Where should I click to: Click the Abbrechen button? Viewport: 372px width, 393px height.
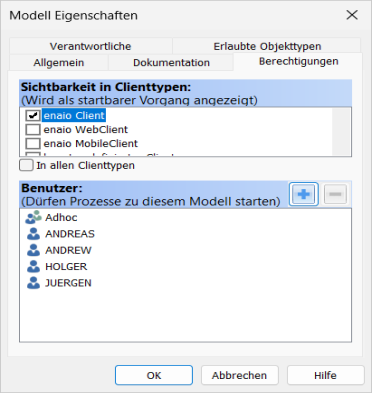[239, 375]
